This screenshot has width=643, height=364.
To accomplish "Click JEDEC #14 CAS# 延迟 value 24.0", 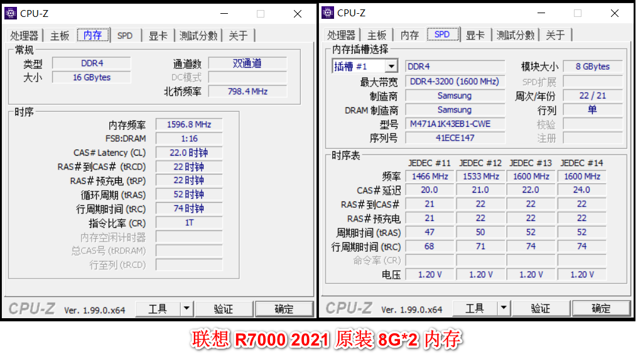I will click(581, 190).
